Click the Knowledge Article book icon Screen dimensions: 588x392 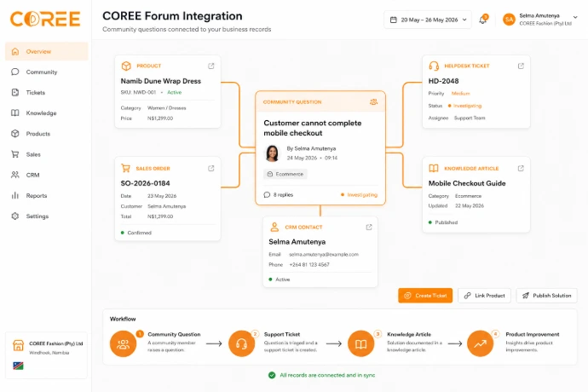coord(434,168)
